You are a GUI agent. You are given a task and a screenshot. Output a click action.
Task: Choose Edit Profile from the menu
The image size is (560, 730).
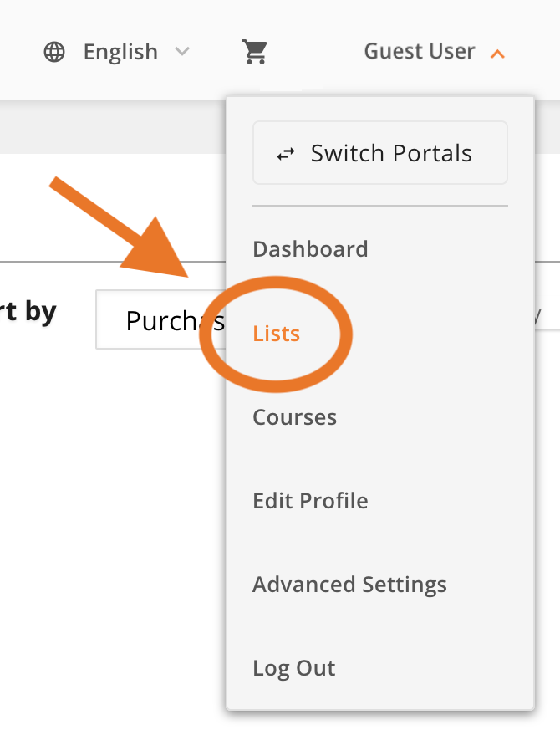pos(310,501)
